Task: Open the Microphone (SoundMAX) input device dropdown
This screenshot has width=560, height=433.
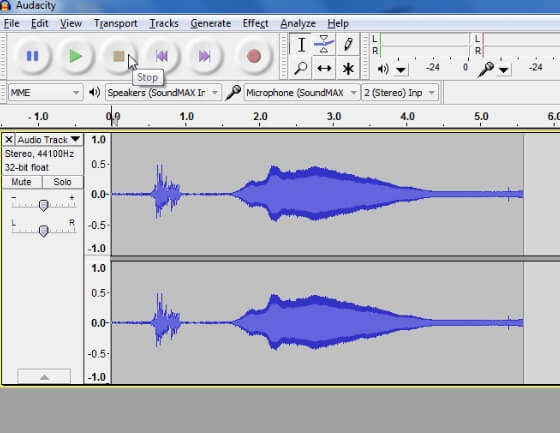Action: point(302,93)
